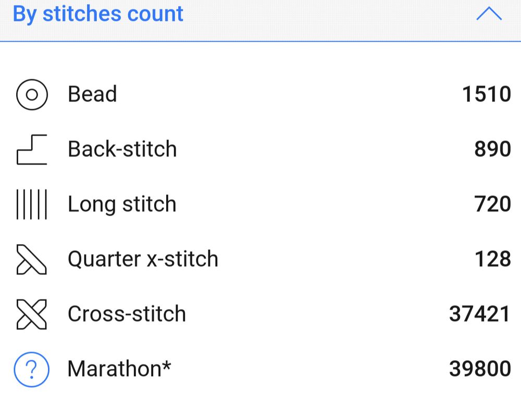The height and width of the screenshot is (420, 521).
Task: Collapse the By stitches count section
Action: [x=489, y=15]
